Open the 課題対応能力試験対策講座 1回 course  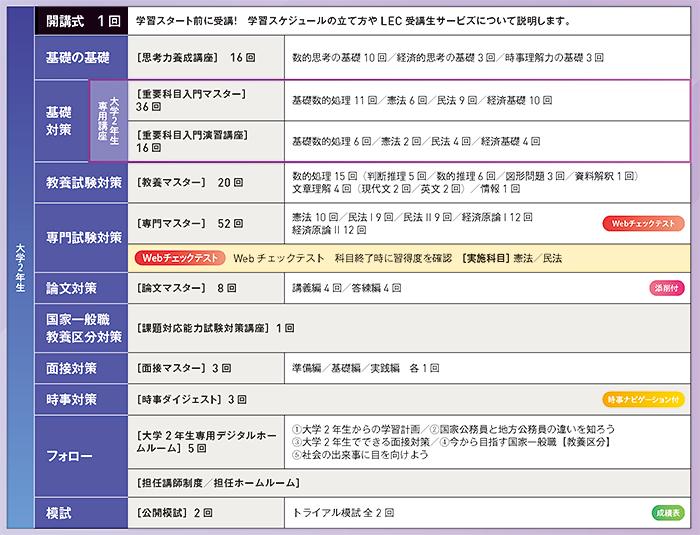point(215,327)
